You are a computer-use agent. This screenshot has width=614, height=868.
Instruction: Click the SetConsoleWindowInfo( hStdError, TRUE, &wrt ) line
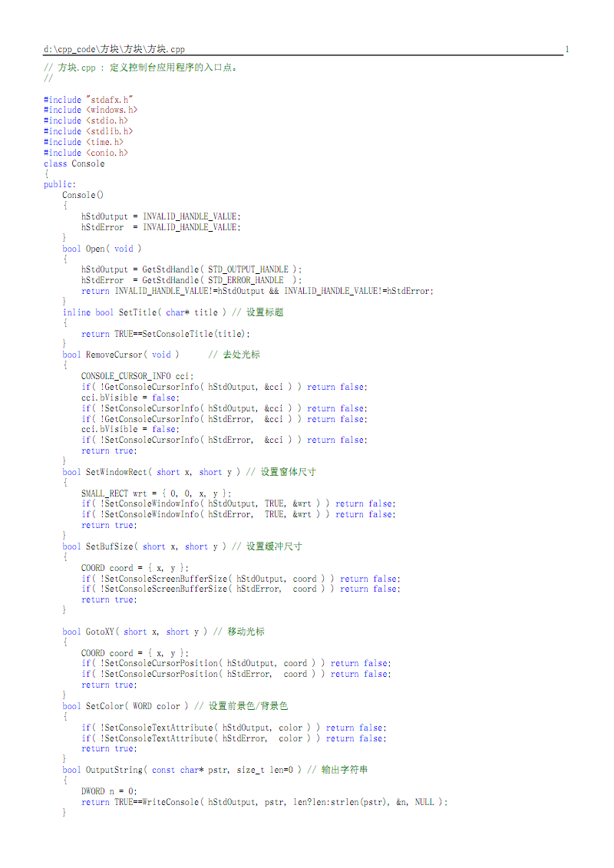[x=239, y=514]
